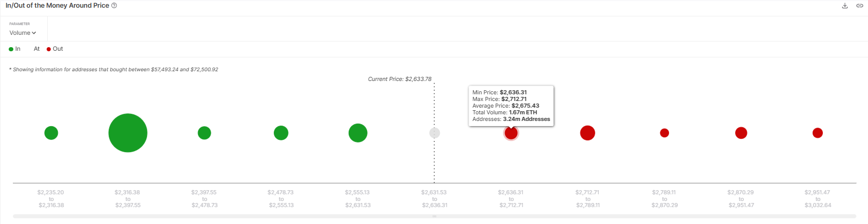
Task: Toggle the "At" legend series
Action: click(x=36, y=49)
